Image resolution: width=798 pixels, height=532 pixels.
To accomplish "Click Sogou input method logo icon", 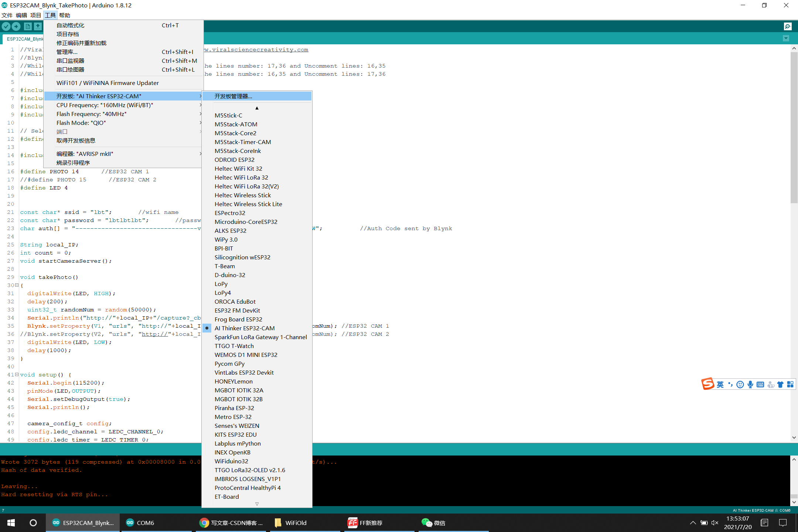I will (x=707, y=384).
